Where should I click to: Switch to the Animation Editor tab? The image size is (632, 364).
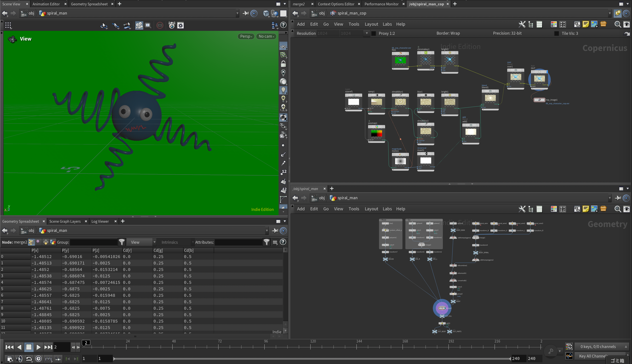[x=46, y=4]
